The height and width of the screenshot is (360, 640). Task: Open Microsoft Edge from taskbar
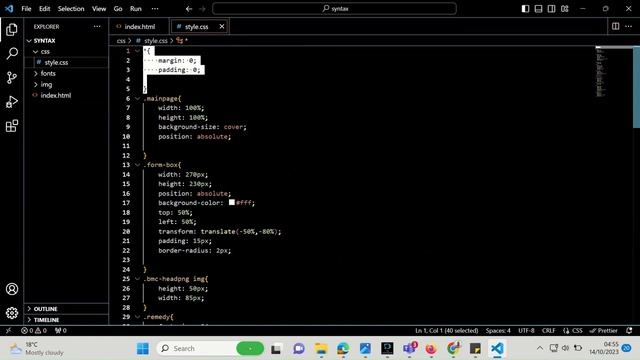343,349
